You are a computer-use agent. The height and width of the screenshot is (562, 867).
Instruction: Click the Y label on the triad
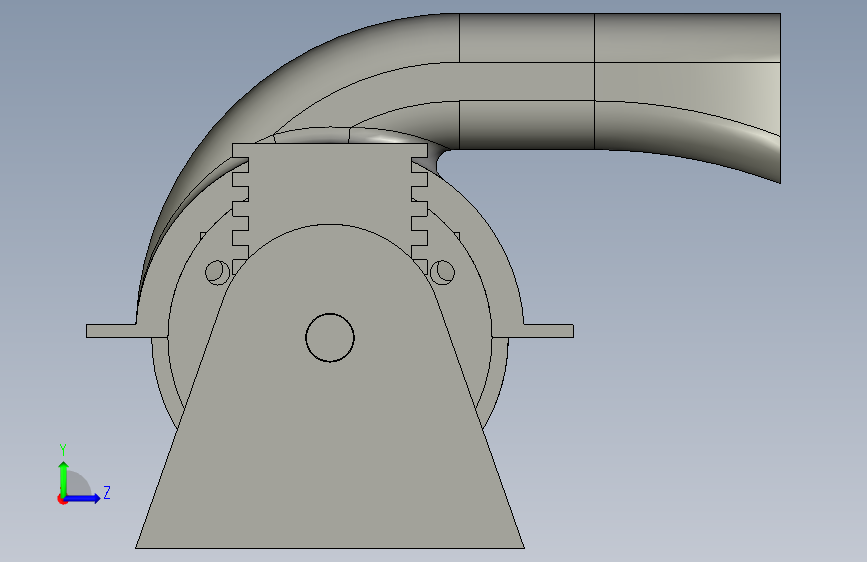[63, 449]
